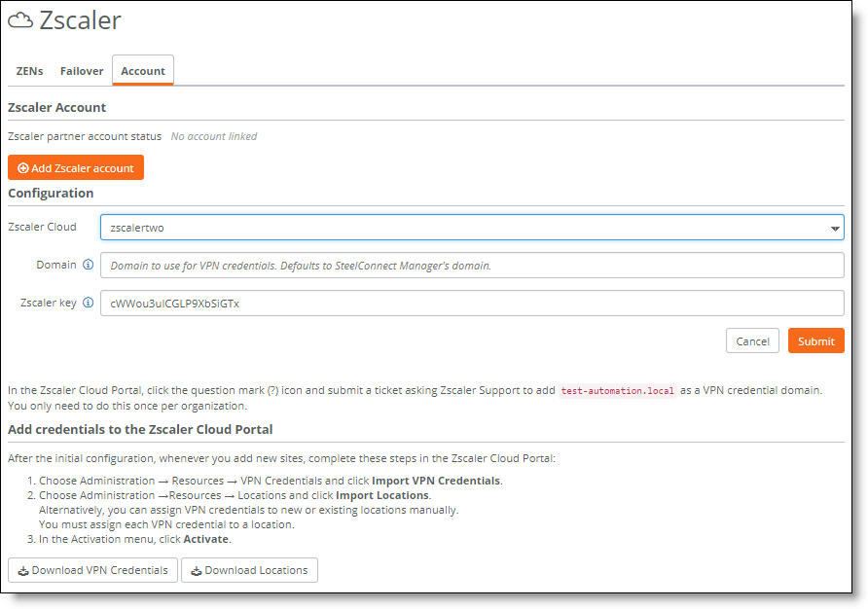868x609 pixels.
Task: Click the info icon beside Zscaler key
Action: (88, 303)
